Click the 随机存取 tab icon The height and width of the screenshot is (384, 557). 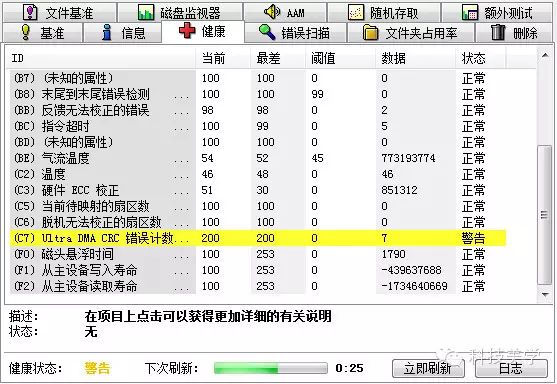[356, 12]
